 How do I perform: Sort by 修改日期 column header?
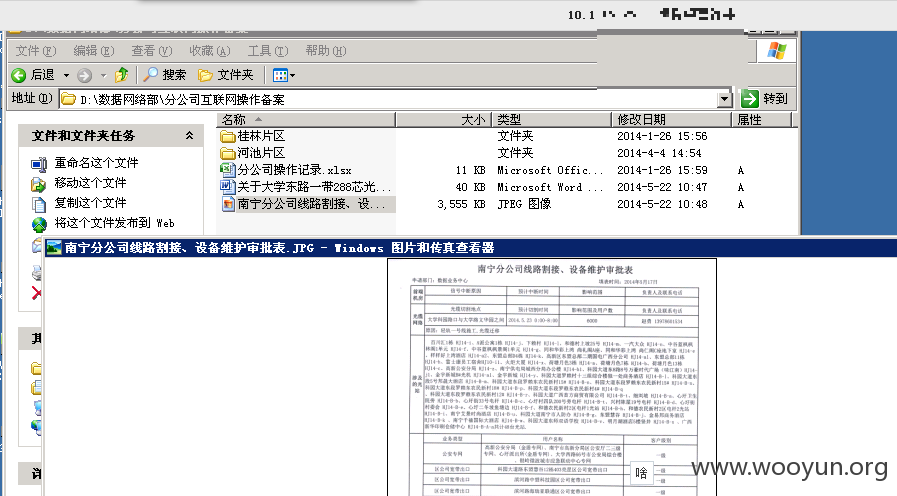point(672,120)
